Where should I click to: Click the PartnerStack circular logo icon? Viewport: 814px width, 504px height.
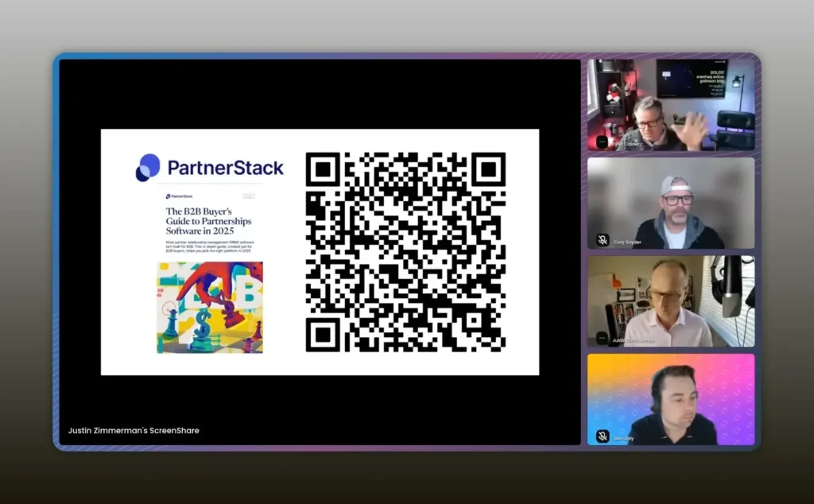coord(148,167)
